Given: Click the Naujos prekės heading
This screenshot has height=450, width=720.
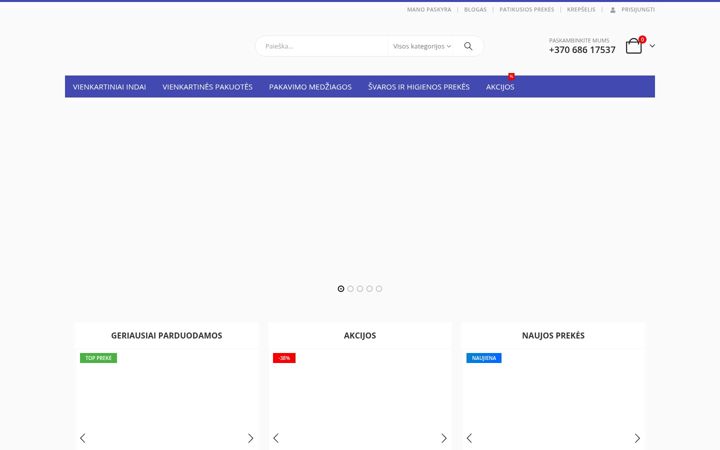Looking at the screenshot, I should tap(553, 336).
